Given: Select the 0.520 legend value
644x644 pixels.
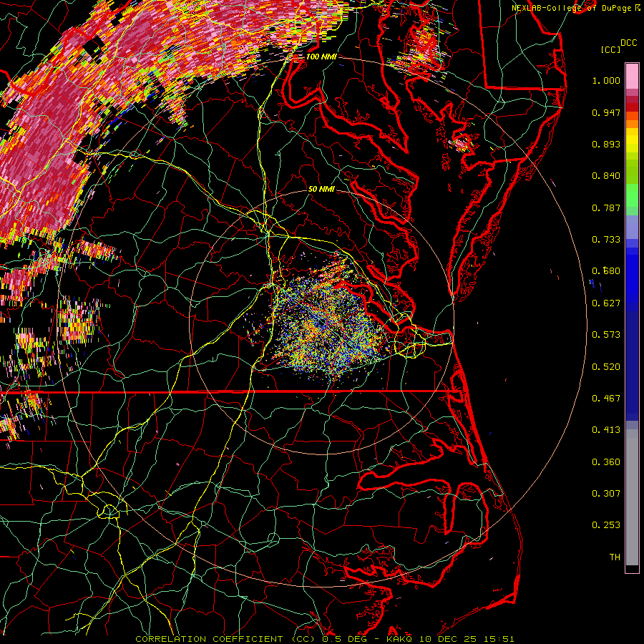Looking at the screenshot, I should (606, 367).
